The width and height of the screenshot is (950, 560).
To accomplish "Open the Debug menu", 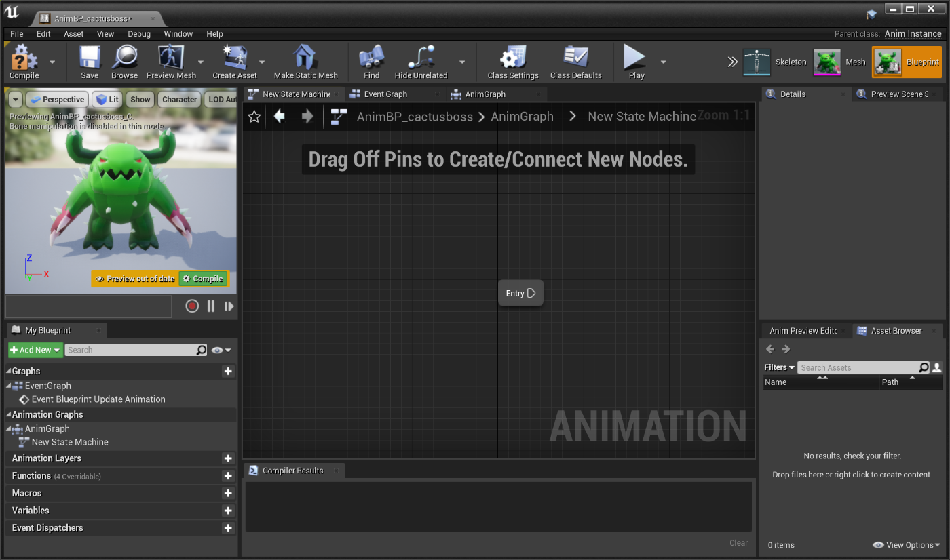I will click(x=139, y=34).
